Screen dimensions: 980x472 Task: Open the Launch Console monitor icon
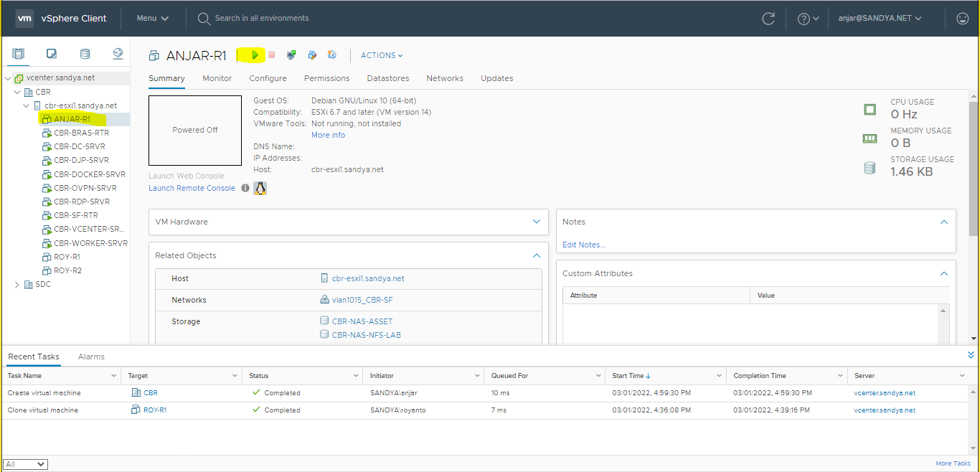(291, 55)
